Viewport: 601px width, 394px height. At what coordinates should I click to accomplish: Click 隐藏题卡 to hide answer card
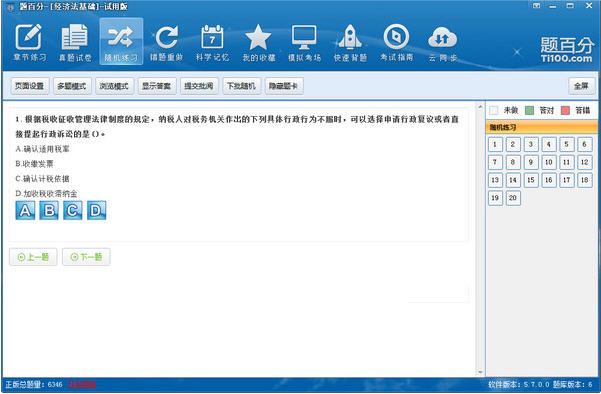(284, 86)
